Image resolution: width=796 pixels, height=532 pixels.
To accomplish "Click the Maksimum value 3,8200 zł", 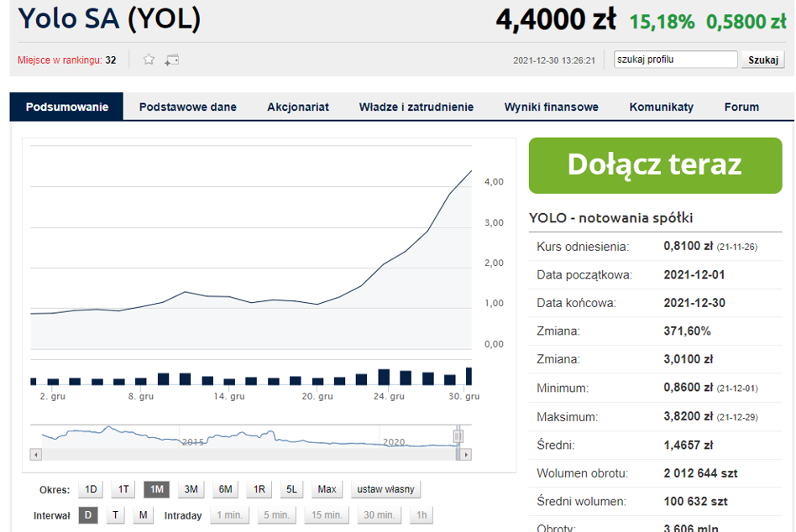I will (x=689, y=416).
